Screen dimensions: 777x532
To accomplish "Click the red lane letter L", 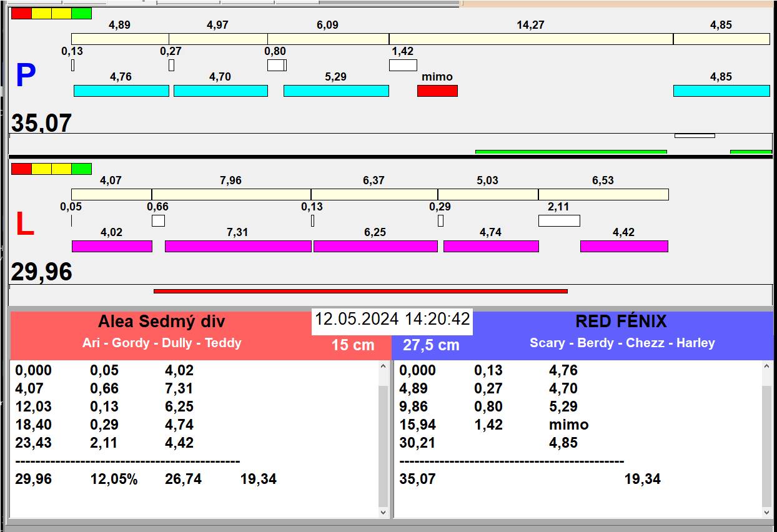I will [x=24, y=225].
